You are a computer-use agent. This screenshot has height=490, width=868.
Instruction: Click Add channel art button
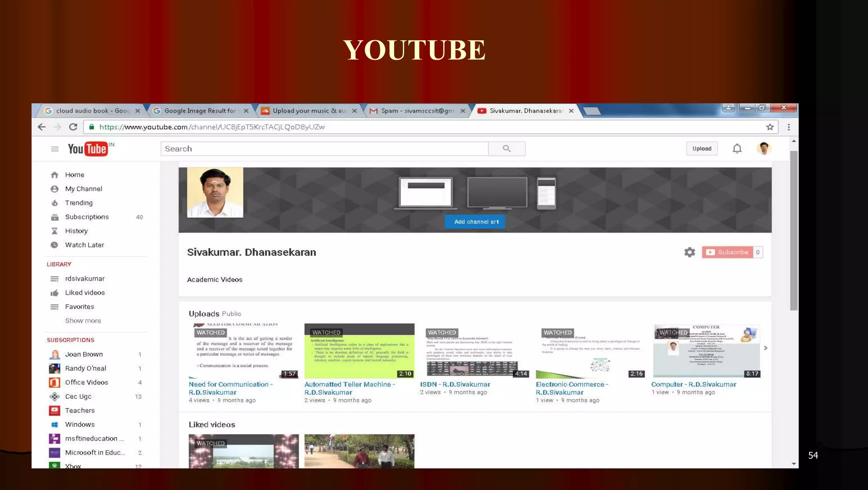(x=475, y=222)
